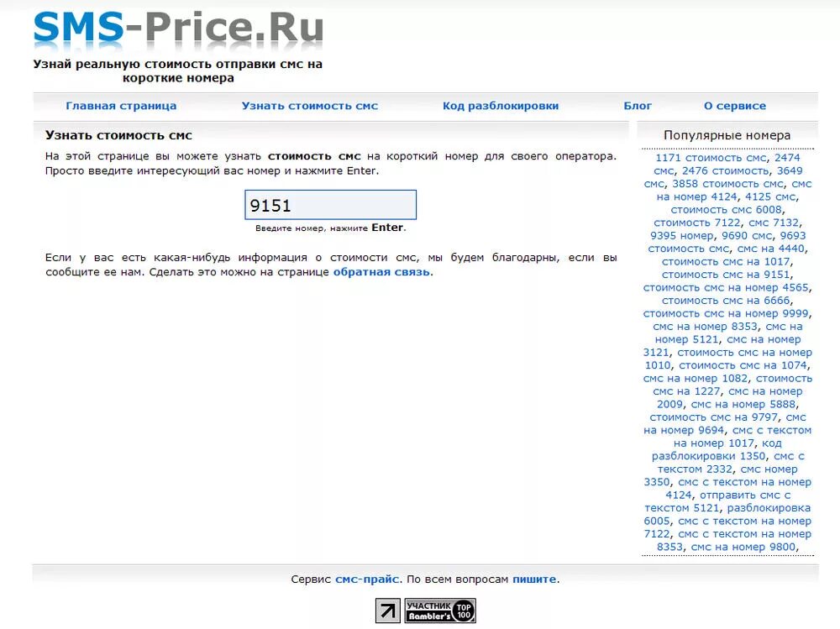The image size is (840, 629).
Task: Open the стоимость смс на номер 4565 link
Action: [x=726, y=288]
